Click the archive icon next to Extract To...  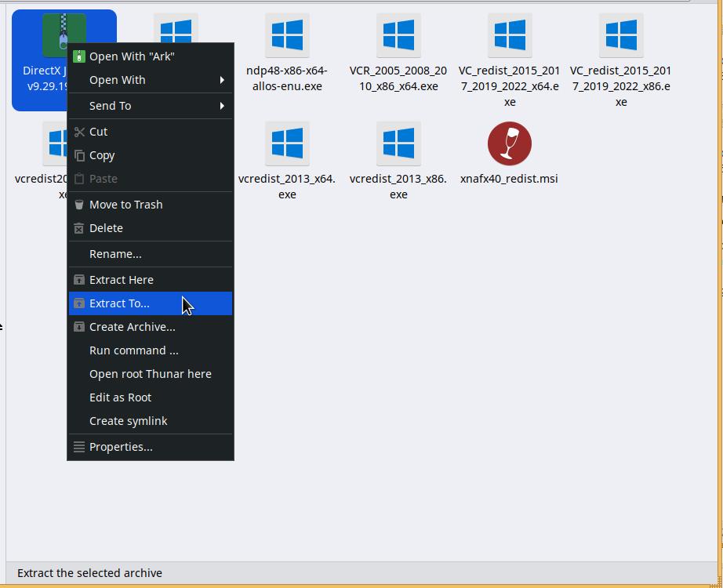tap(79, 303)
